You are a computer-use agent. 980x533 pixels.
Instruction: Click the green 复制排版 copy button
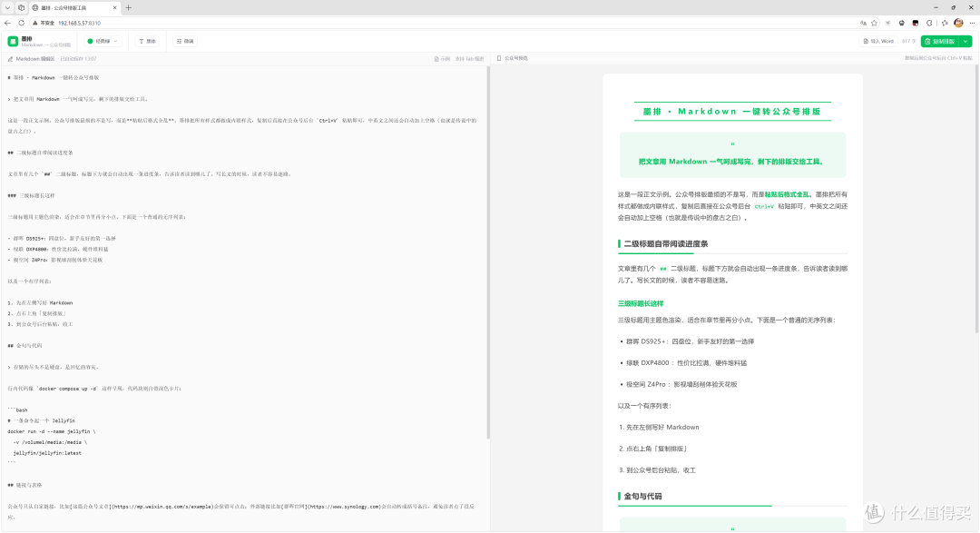coord(941,41)
